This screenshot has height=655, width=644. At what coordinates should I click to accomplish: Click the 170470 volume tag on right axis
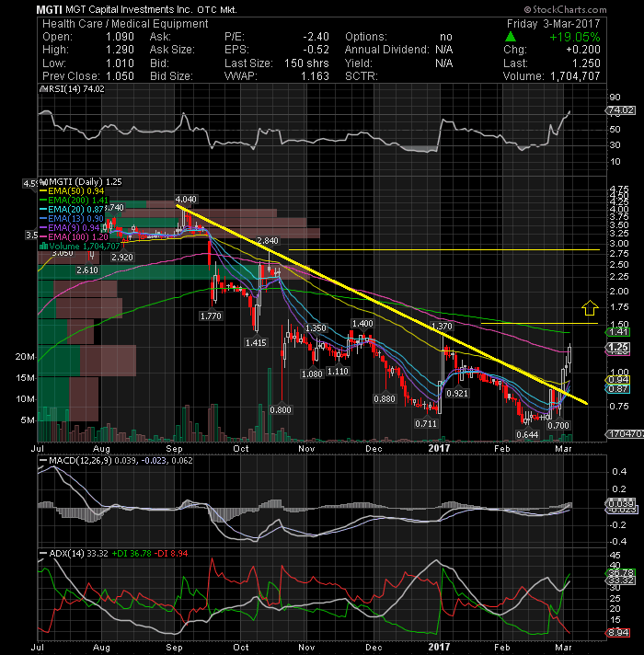click(x=626, y=434)
